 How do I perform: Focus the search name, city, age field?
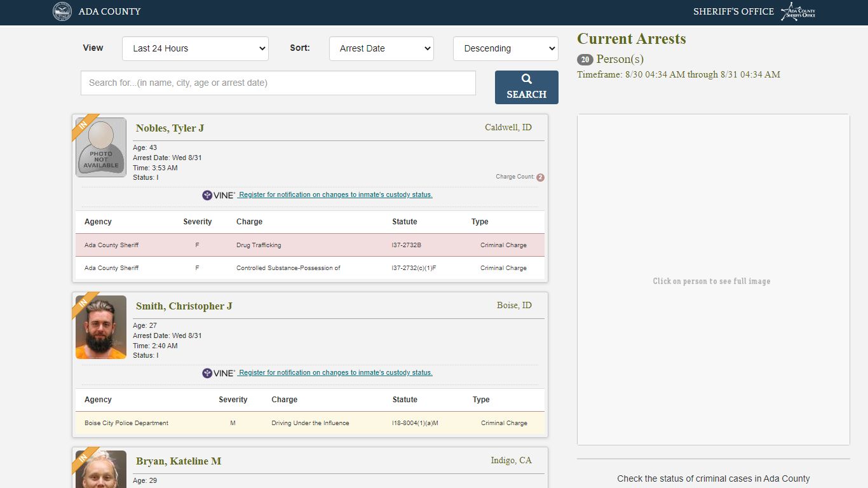tap(278, 83)
